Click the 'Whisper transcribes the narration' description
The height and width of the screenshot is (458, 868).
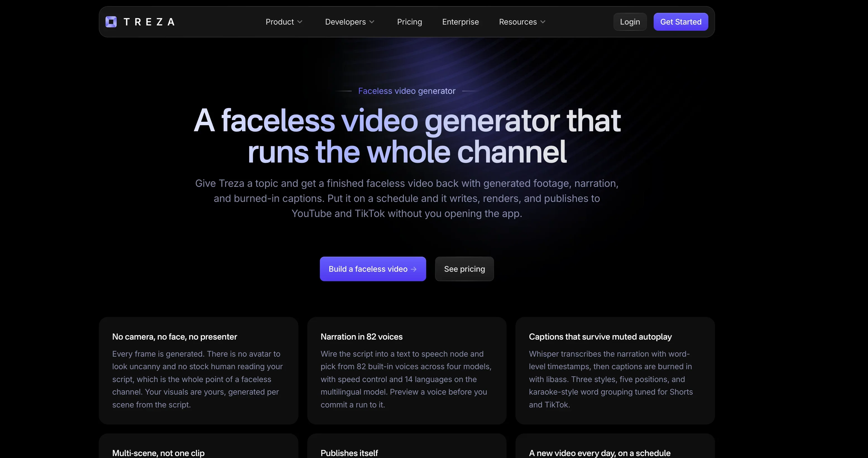(x=611, y=379)
